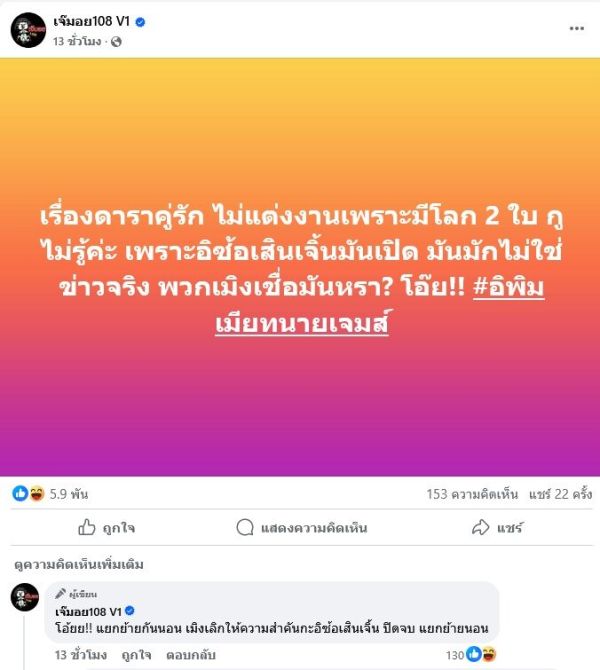600x670 pixels.
Task: Click the blue verified badge beside page name
Action: tap(140, 22)
